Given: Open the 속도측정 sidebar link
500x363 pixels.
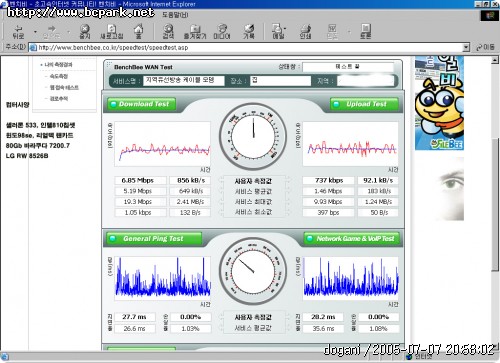Looking at the screenshot, I should (x=59, y=76).
